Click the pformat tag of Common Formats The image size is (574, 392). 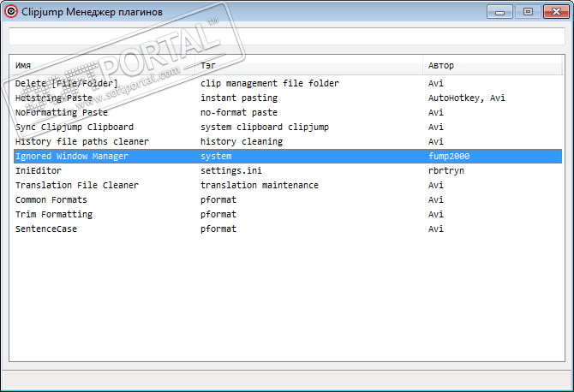[x=218, y=200]
